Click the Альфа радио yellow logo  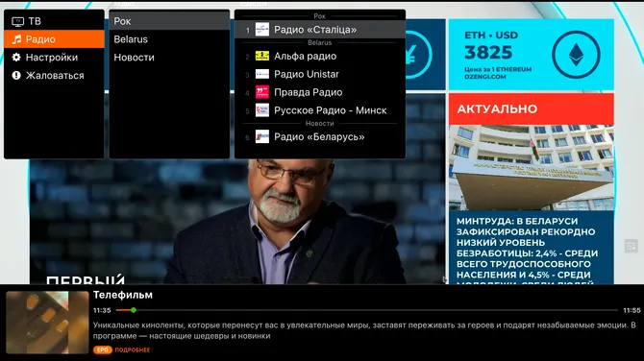coord(262,56)
